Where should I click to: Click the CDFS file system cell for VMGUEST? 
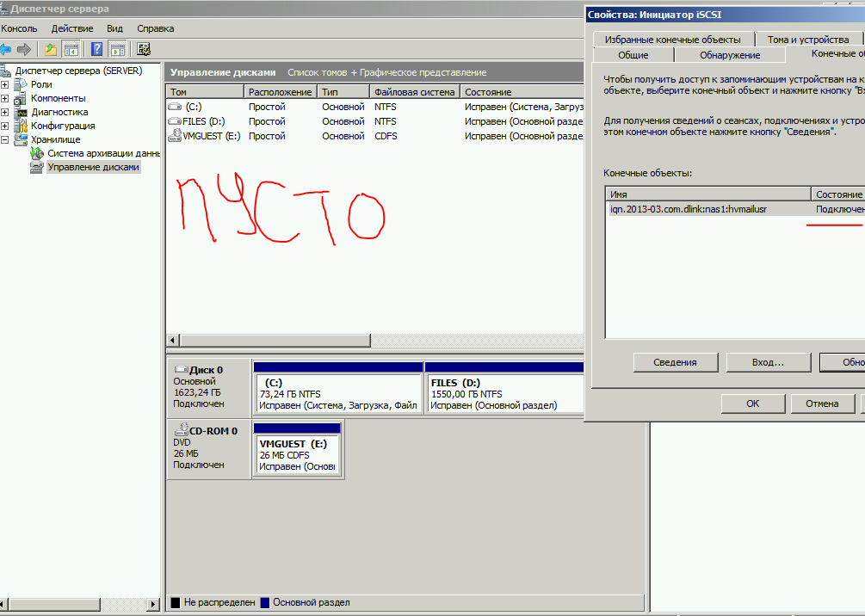386,136
